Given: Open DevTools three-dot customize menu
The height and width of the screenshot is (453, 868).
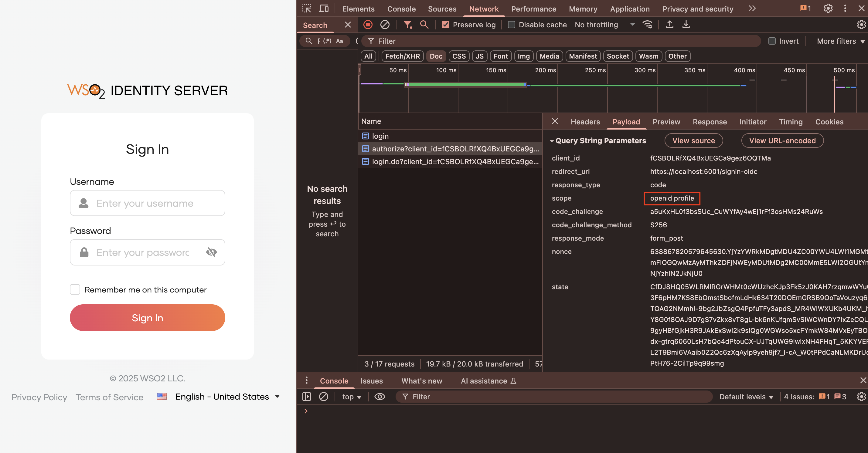Looking at the screenshot, I should 845,8.
